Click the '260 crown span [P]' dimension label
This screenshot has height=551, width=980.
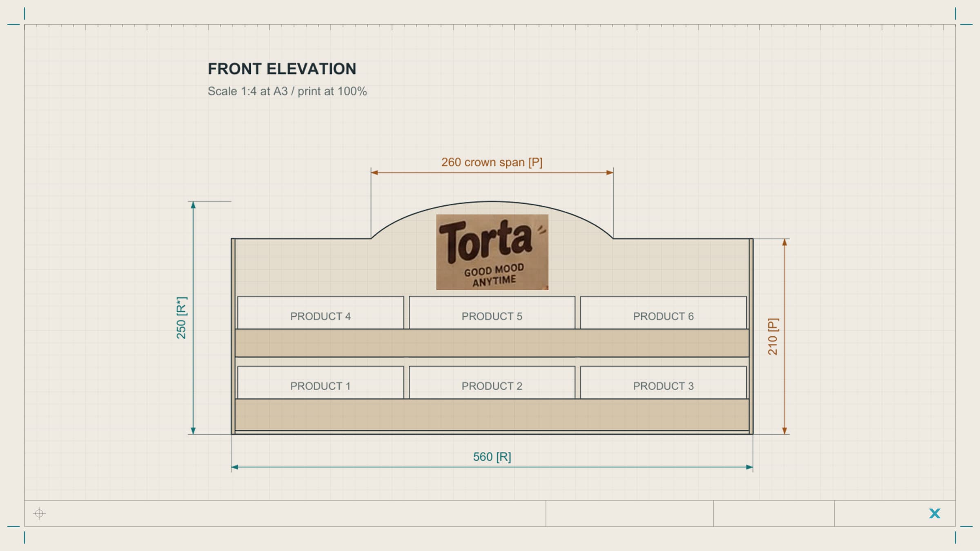tap(492, 162)
